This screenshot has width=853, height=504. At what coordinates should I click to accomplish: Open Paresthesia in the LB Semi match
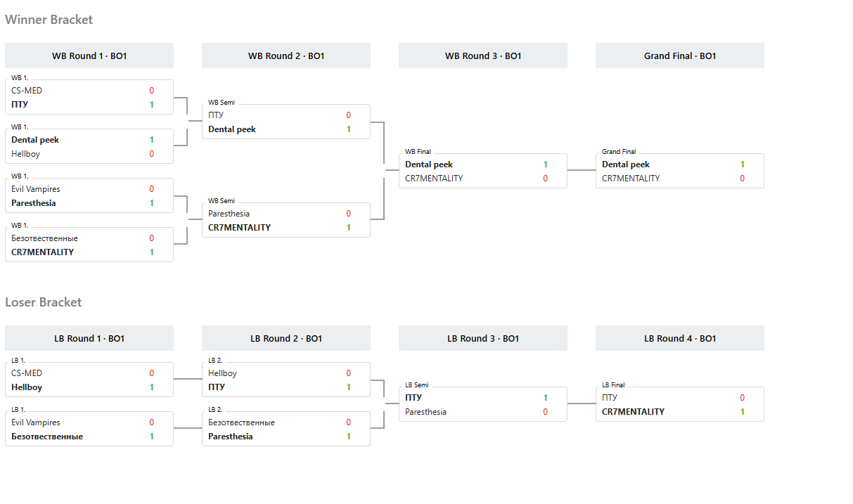click(425, 412)
